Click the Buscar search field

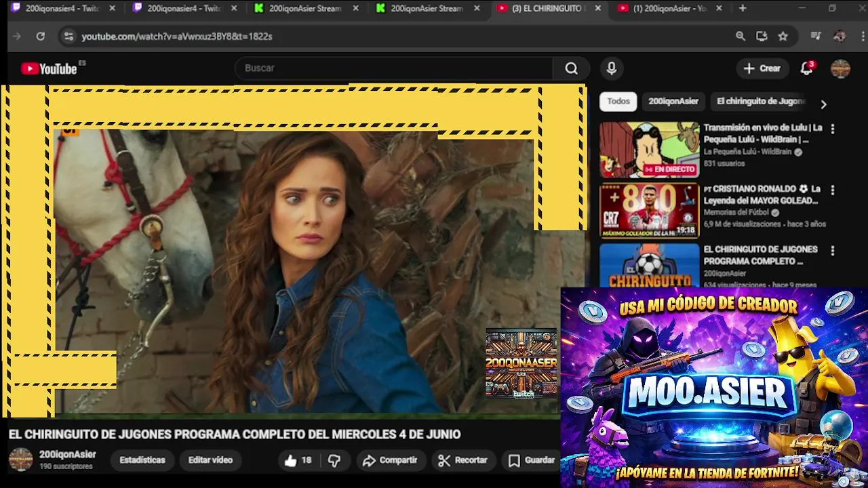pyautogui.click(x=393, y=68)
